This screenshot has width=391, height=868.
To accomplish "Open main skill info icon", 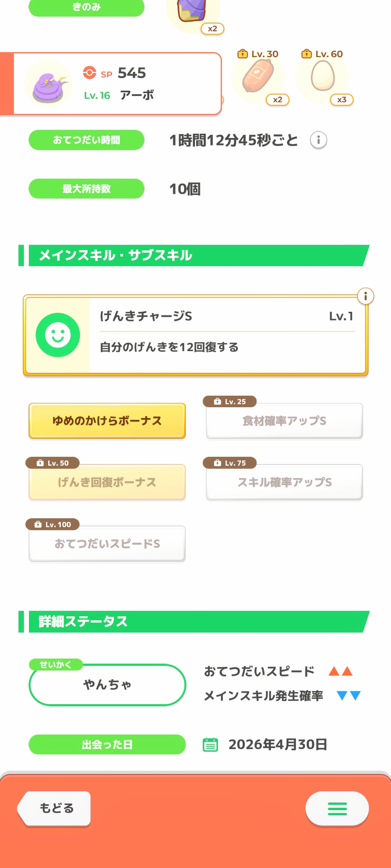I will (x=365, y=297).
